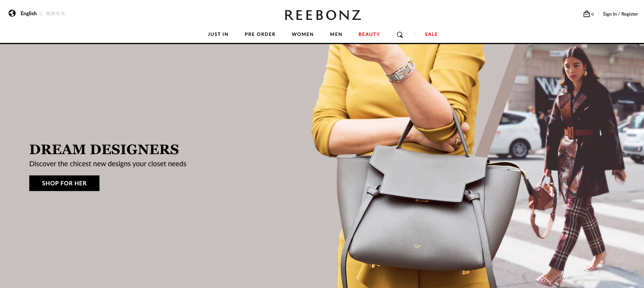Viewport: 644px width, 288px height.
Task: Open the JUST IN menu
Action: click(218, 34)
